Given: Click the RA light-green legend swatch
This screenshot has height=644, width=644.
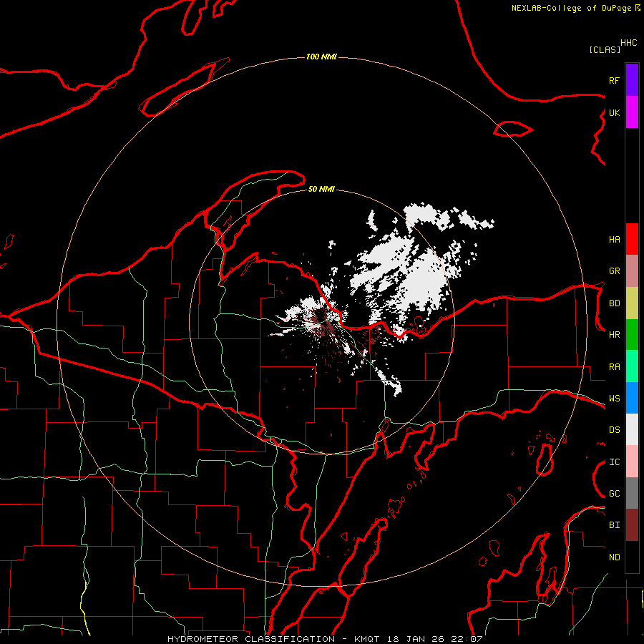Looking at the screenshot, I should point(632,366).
